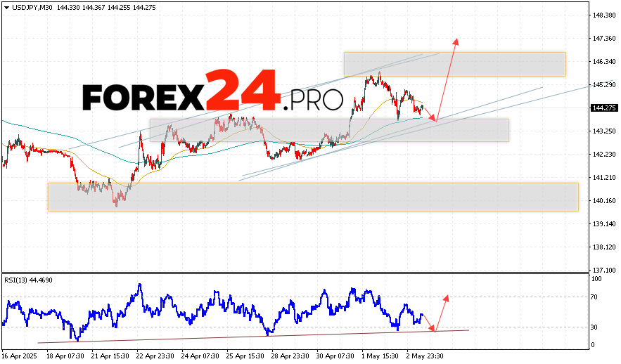Click the 21 Apr 15:30 time label
The height and width of the screenshot is (364, 621).
110,356
